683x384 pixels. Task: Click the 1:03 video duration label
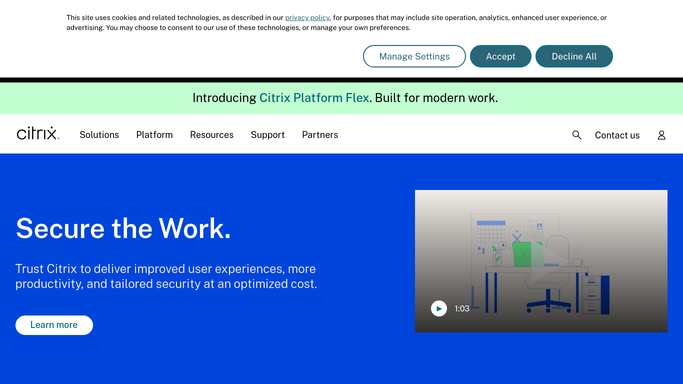coord(462,308)
